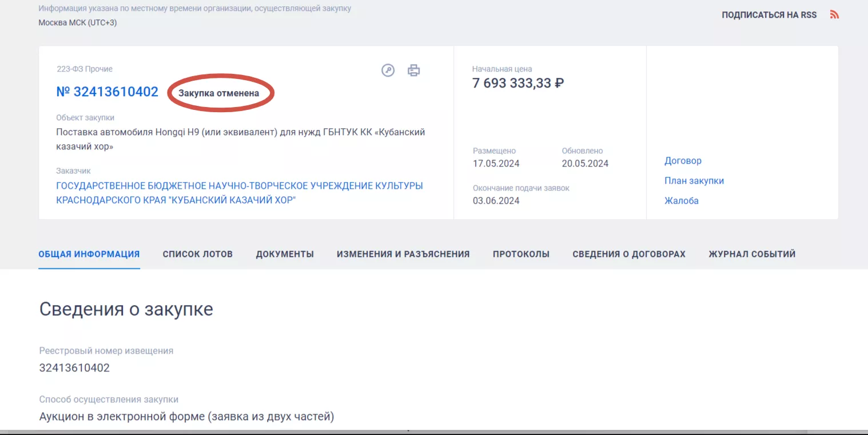Switch to the СПИСОК ЛОТОВ tab
868x435 pixels.
[197, 254]
